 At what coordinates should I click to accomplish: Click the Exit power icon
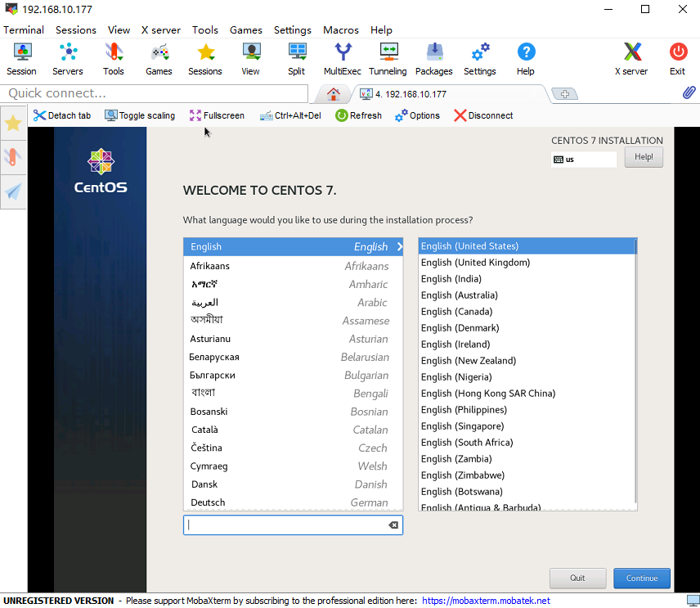point(678,59)
